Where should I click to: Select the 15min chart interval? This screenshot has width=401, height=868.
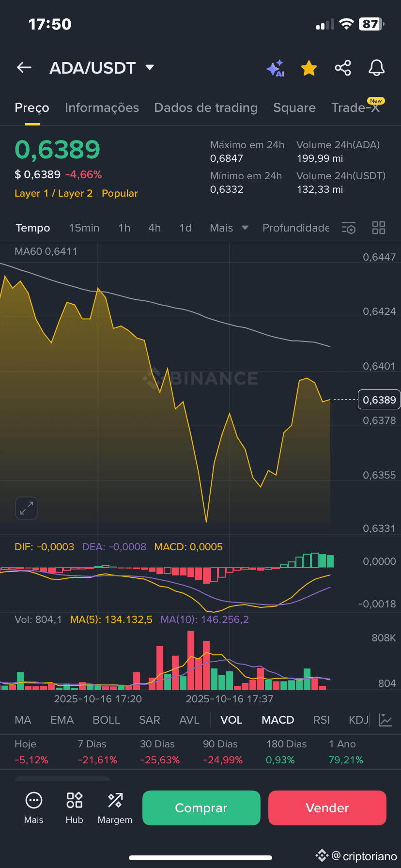coord(84,228)
